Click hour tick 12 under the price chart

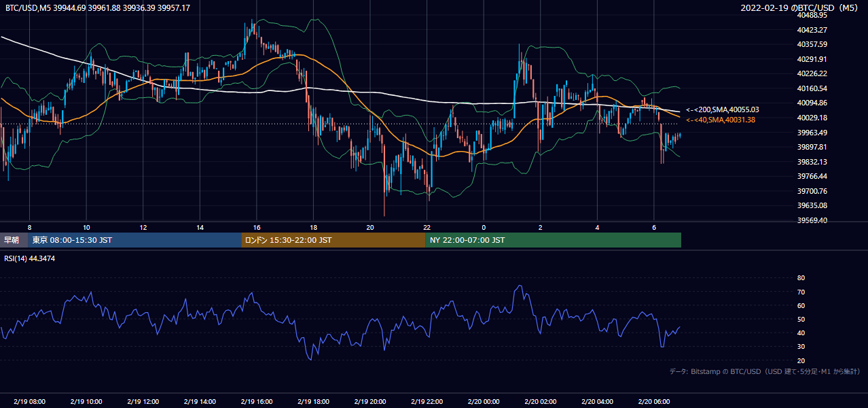coord(143,227)
